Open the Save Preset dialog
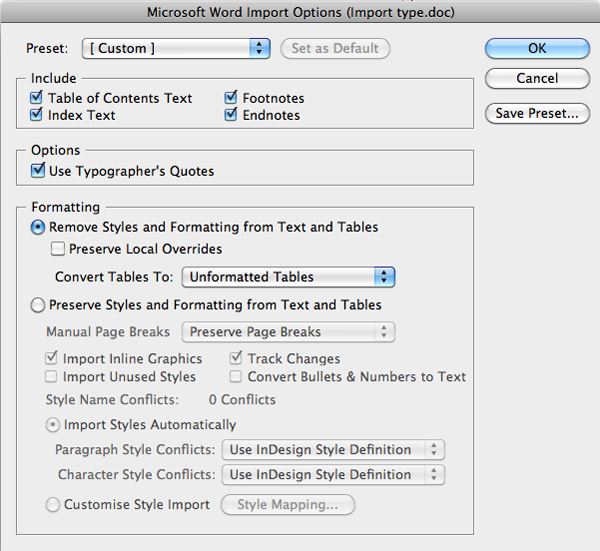 click(x=537, y=113)
